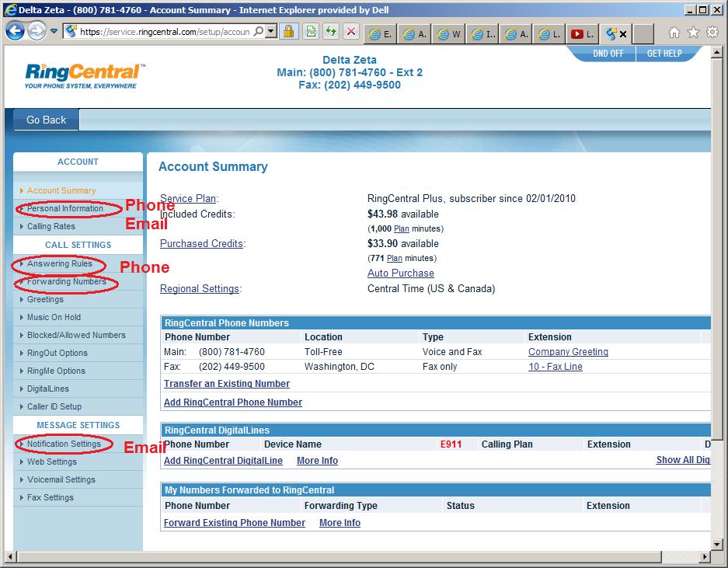This screenshot has height=568, width=728.
Task: Open More Info beside Add RingCentral DigitalLine
Action: [x=317, y=460]
